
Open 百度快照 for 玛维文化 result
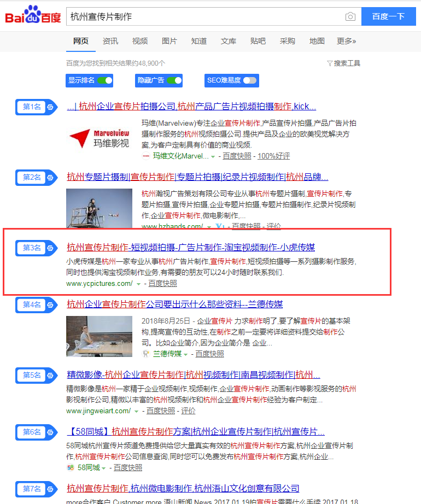[x=237, y=156]
